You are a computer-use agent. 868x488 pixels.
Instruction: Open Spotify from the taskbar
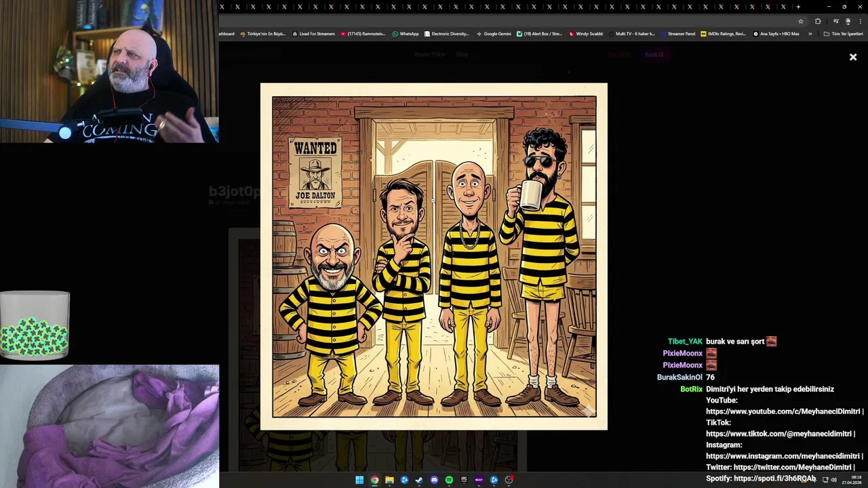(x=449, y=480)
